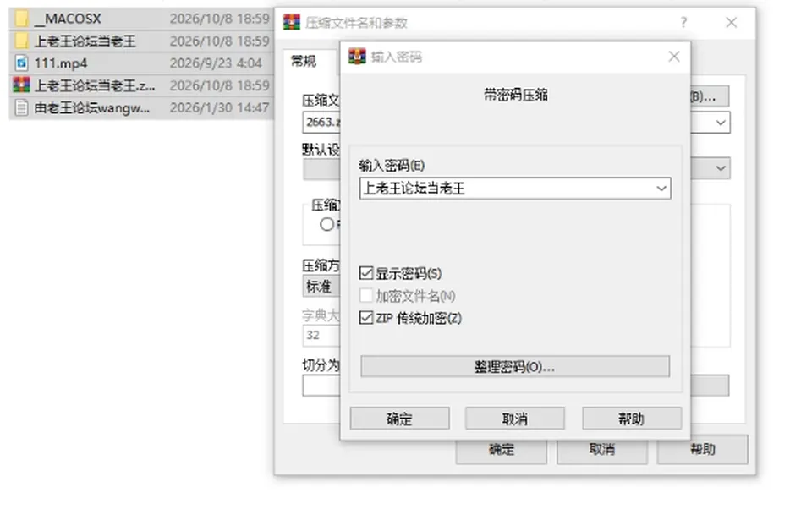
Task: Click the 整理密码(O)... button
Action: [515, 366]
